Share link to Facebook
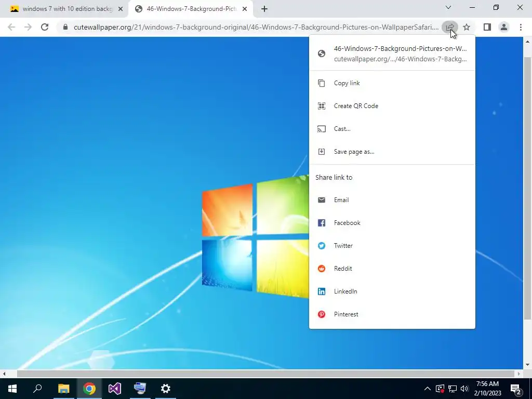 tap(392, 223)
